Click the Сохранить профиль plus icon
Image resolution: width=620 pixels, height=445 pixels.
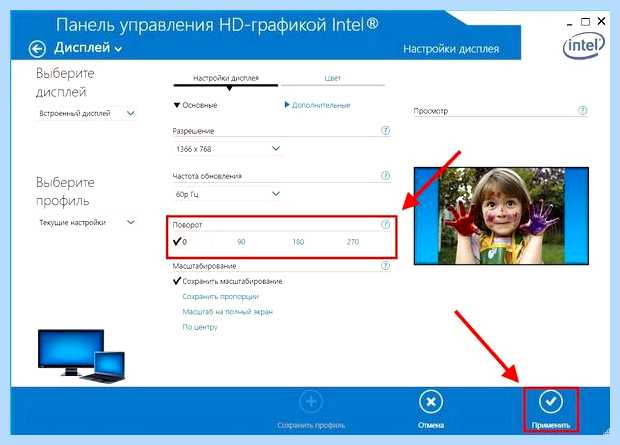click(x=311, y=402)
